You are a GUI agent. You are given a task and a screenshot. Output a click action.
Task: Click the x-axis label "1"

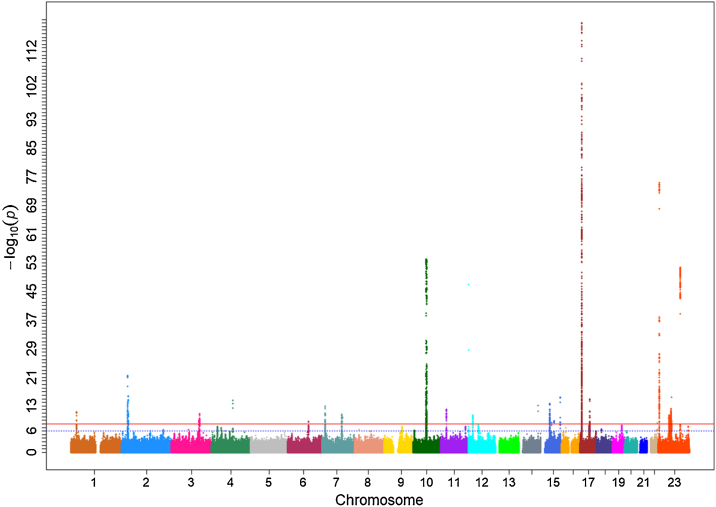coord(94,482)
